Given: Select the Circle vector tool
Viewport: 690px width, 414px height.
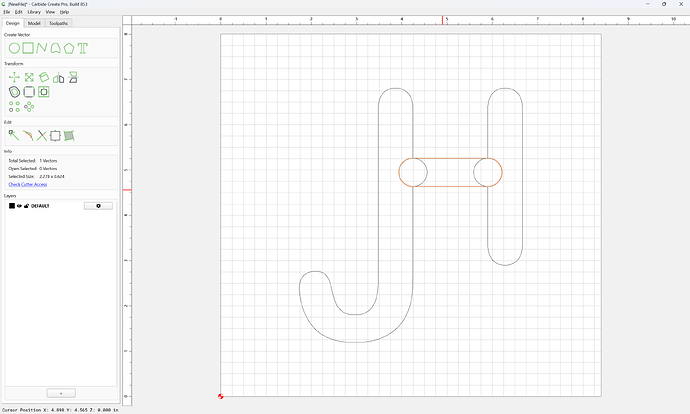Looking at the screenshot, I should pyautogui.click(x=14, y=48).
